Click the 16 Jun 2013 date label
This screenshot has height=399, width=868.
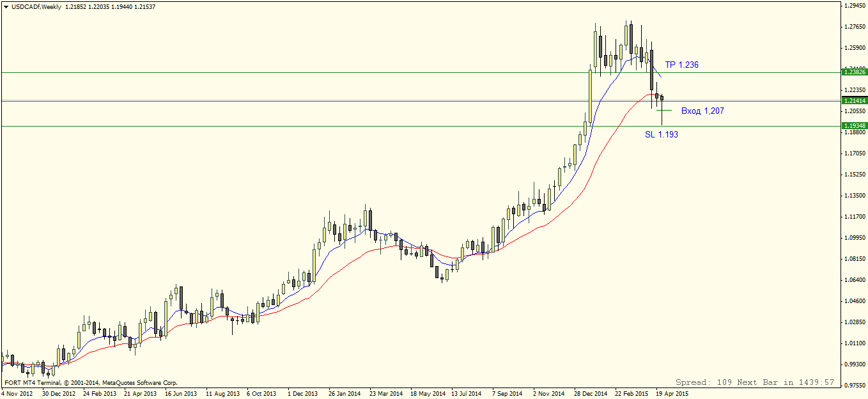click(182, 394)
